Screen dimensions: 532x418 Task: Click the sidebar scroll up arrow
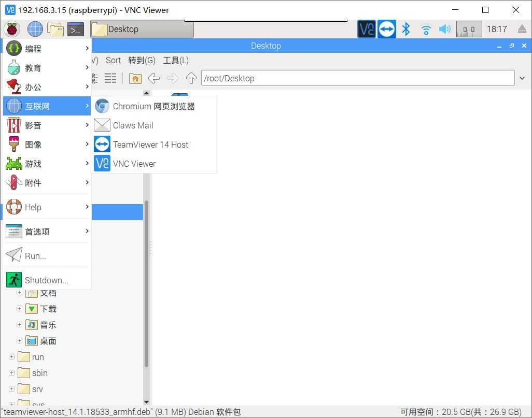click(x=147, y=93)
